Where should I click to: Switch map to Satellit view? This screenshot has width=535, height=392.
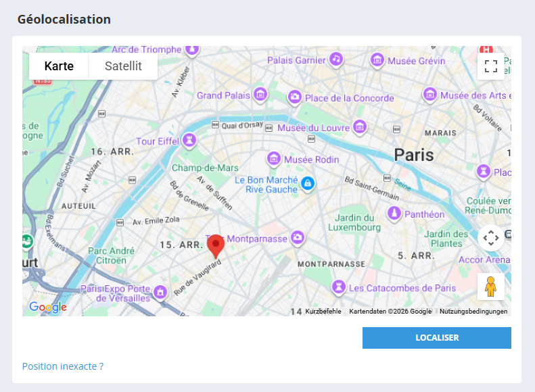click(123, 66)
